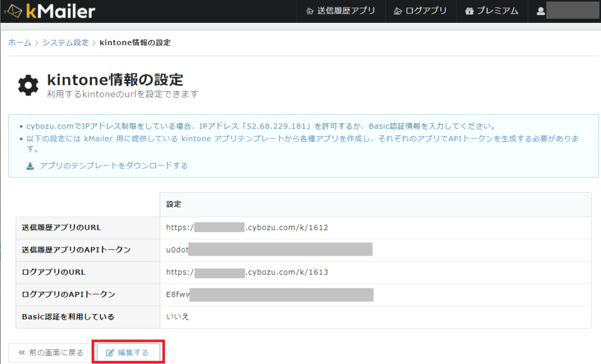The height and width of the screenshot is (364, 601).
Task: Click the paper plane icon beside 送信履歴アプリ
Action: coord(309,10)
